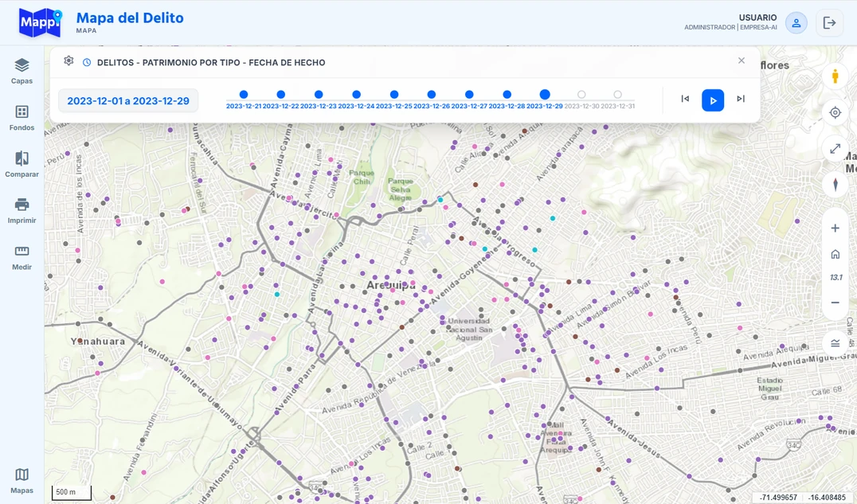The height and width of the screenshot is (504, 857).
Task: Click the Mapa del Delito title
Action: point(130,18)
